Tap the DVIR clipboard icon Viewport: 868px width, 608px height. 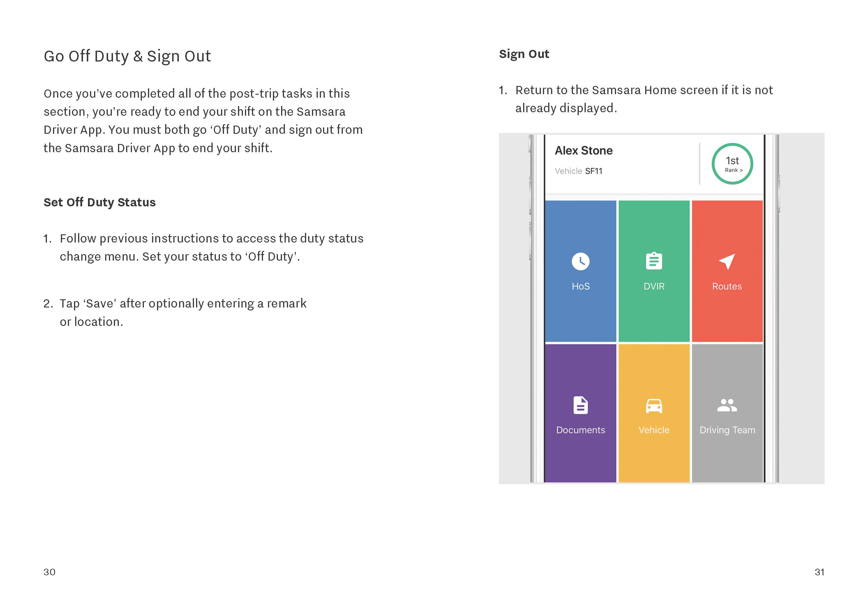click(x=654, y=261)
